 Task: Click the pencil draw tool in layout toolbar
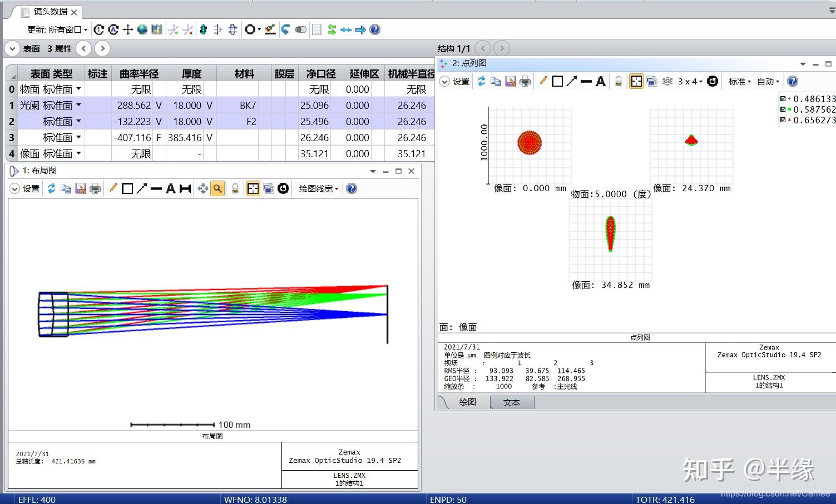pos(113,189)
